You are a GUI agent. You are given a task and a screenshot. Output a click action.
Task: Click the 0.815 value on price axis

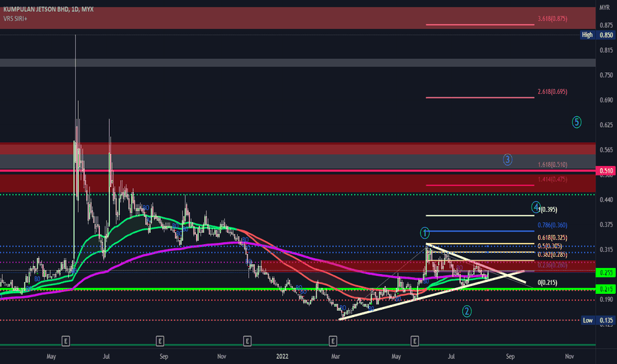point(606,50)
